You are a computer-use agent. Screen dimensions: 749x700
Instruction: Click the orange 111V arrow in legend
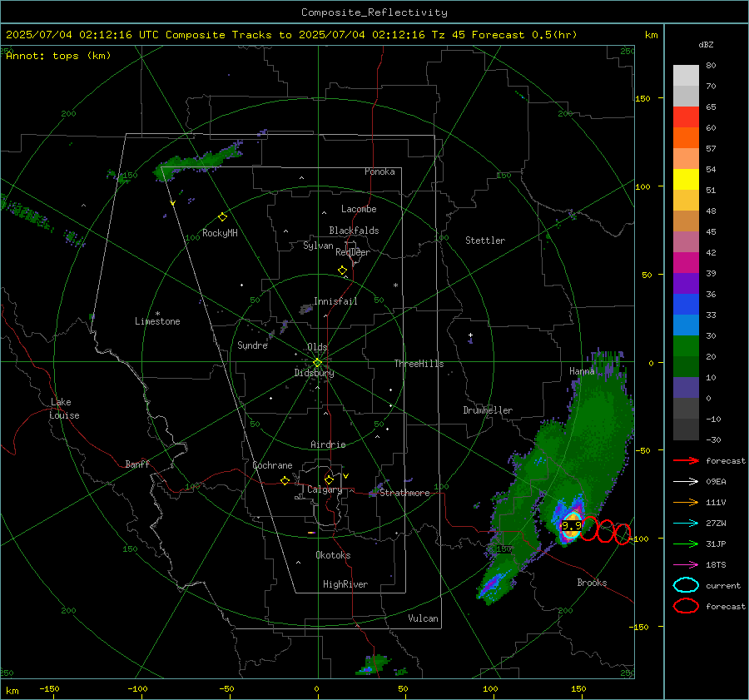click(x=686, y=502)
